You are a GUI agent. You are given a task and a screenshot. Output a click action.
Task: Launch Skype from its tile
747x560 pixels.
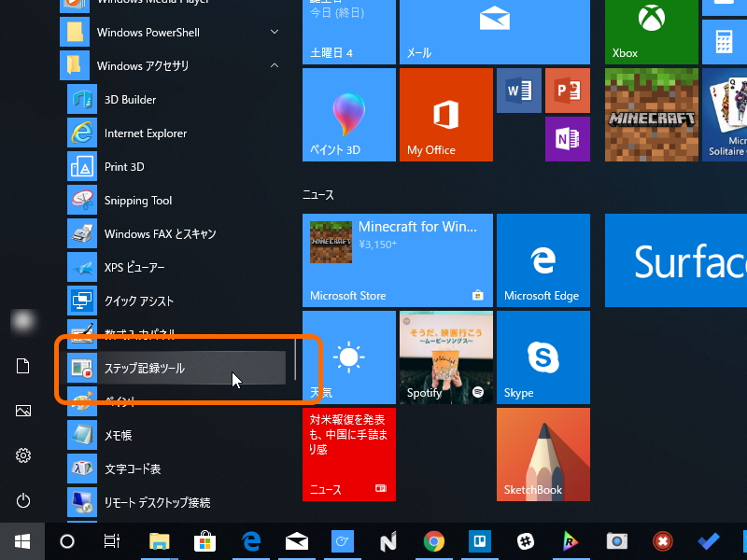click(x=543, y=357)
